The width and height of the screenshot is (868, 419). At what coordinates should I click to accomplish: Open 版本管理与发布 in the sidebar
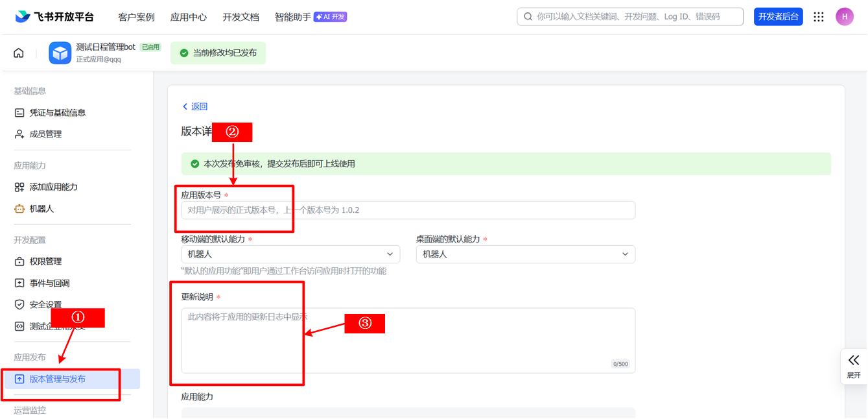pyautogui.click(x=57, y=379)
